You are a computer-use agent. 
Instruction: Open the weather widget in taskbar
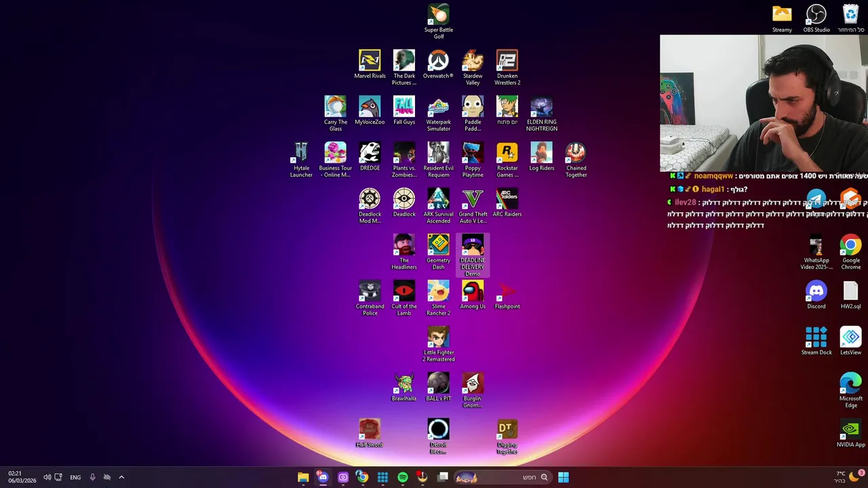click(x=848, y=476)
